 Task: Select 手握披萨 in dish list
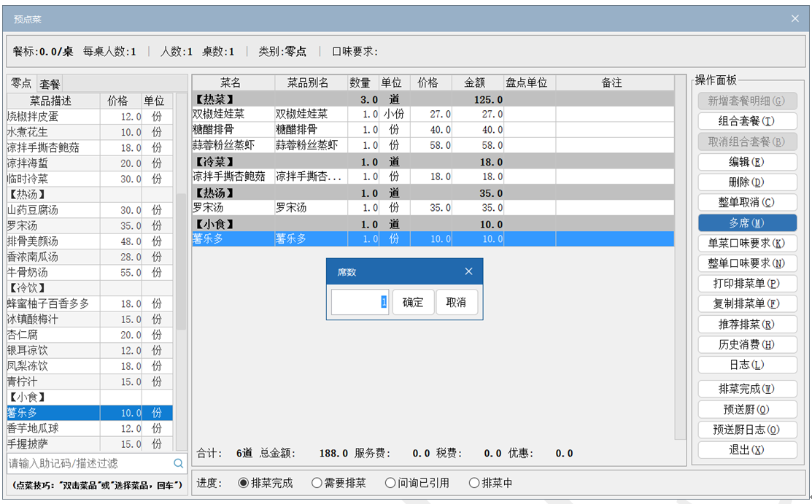coord(90,443)
